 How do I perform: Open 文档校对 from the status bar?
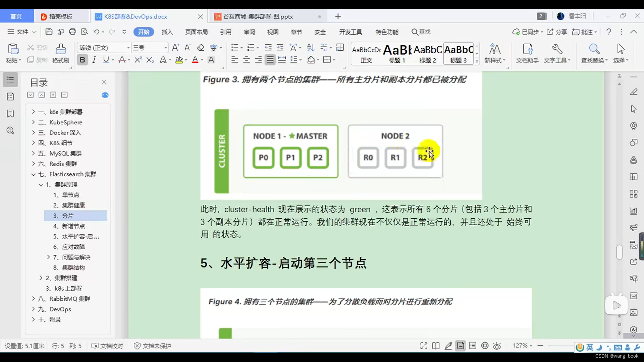(111, 346)
